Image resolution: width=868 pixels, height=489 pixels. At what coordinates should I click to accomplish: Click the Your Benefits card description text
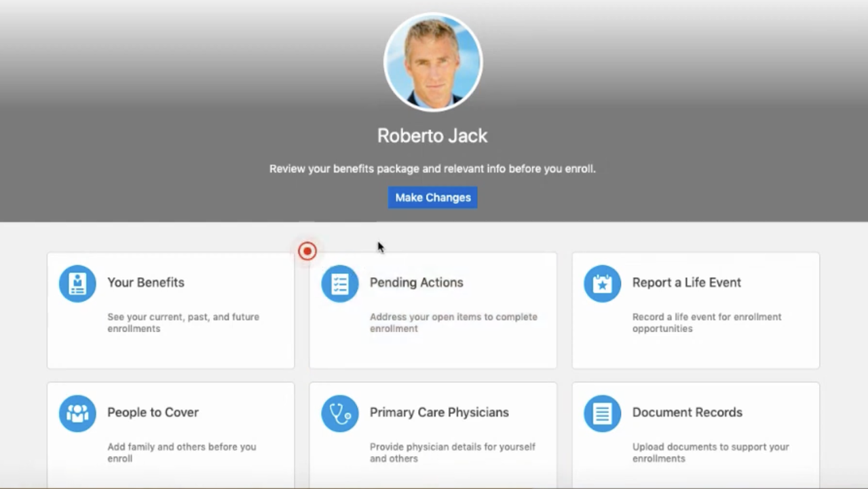point(183,323)
